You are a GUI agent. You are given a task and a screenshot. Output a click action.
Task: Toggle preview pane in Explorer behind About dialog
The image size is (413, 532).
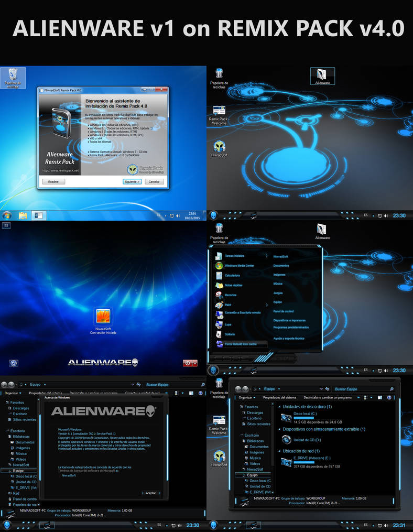(191, 393)
